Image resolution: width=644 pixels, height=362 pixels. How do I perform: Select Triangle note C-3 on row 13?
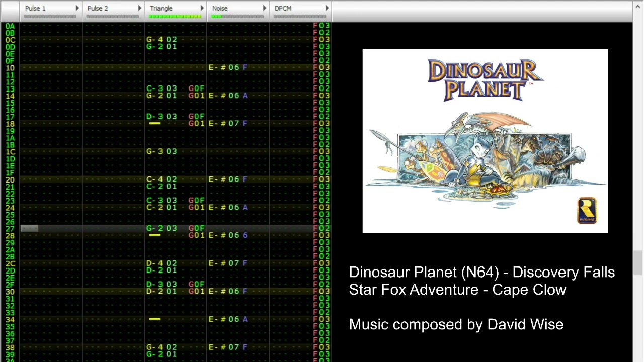coord(155,88)
